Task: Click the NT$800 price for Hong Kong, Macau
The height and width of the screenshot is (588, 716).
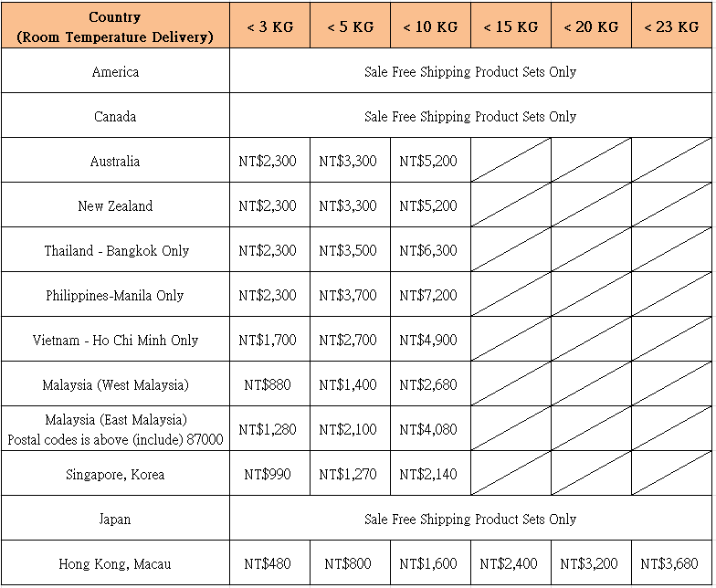Action: [348, 563]
